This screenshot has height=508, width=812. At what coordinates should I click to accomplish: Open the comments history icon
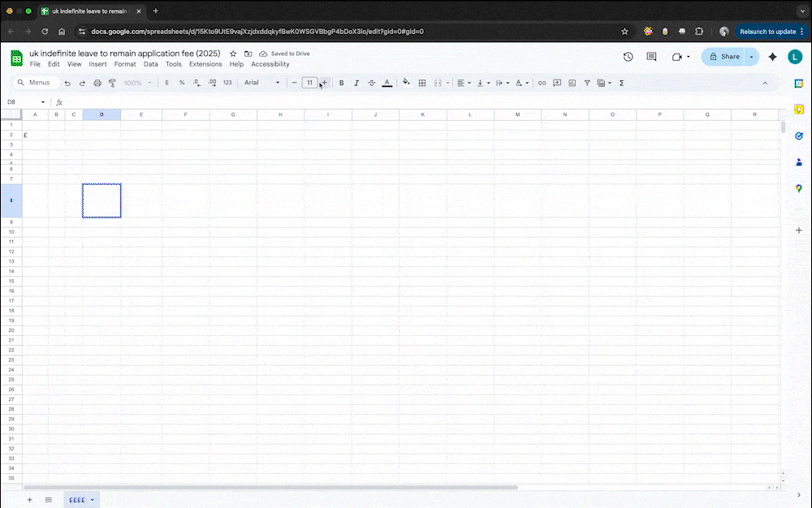coord(651,57)
